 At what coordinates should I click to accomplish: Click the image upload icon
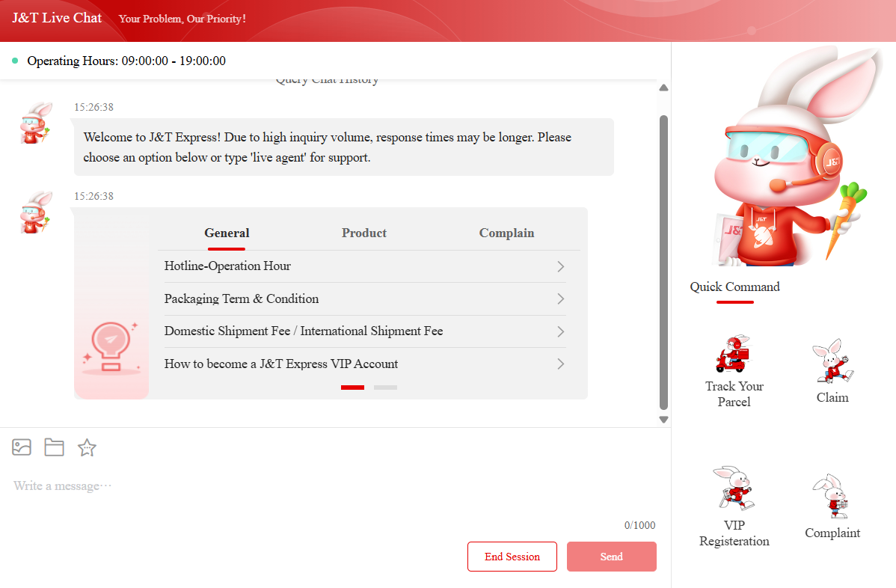pyautogui.click(x=22, y=447)
